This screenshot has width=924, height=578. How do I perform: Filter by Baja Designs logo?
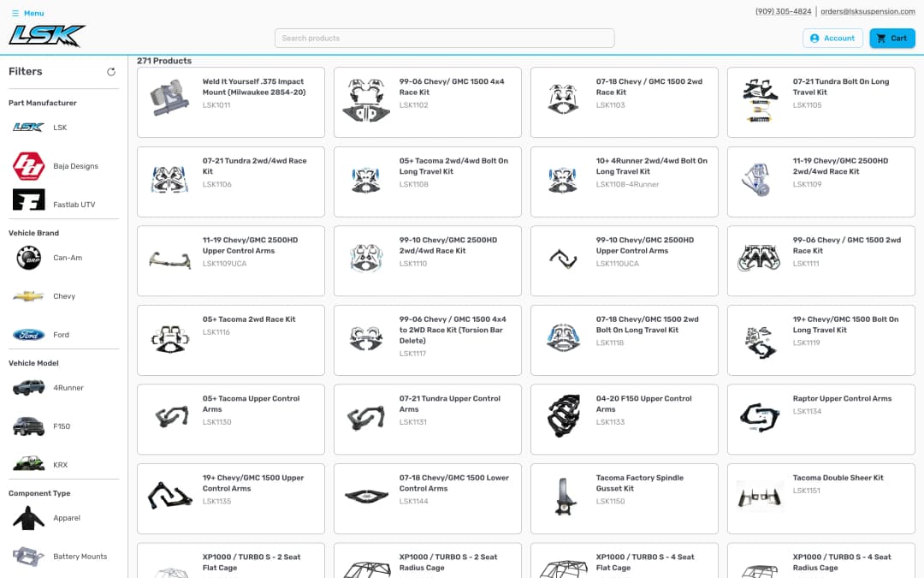tap(28, 166)
